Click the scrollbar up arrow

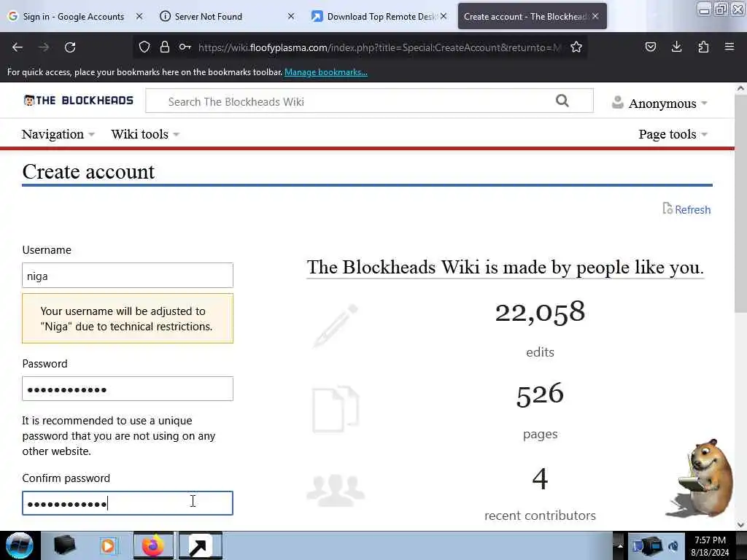coord(740,88)
